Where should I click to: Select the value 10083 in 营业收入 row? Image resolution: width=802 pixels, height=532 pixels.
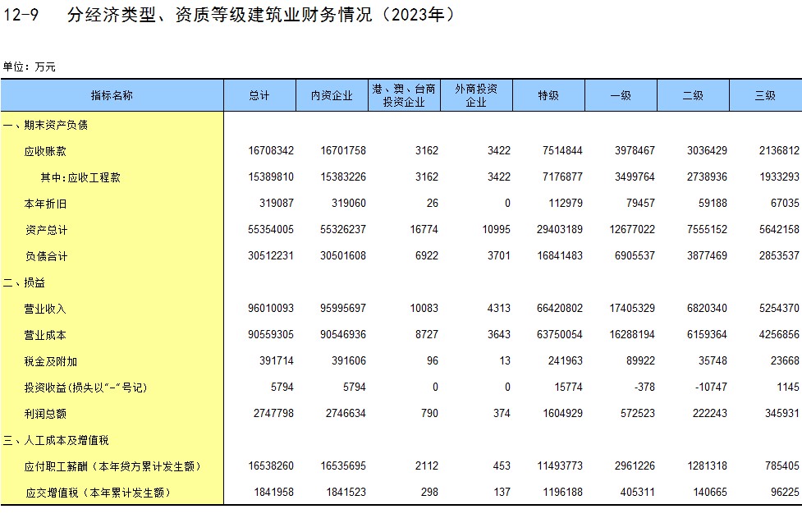(x=424, y=309)
